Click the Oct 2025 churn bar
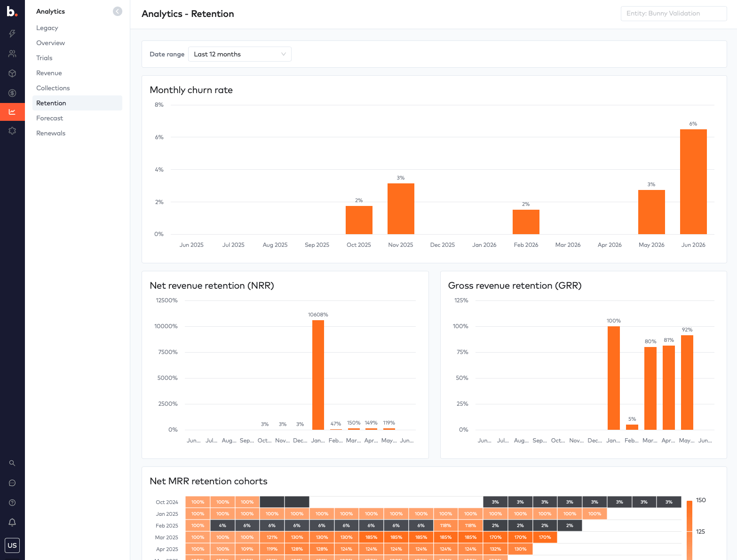737x560 pixels. 359,220
